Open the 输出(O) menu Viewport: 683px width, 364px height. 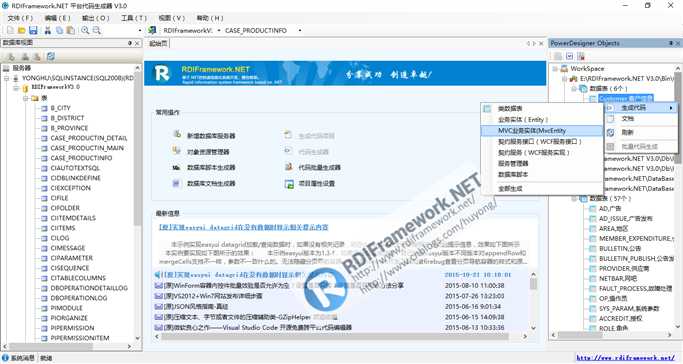pos(95,18)
